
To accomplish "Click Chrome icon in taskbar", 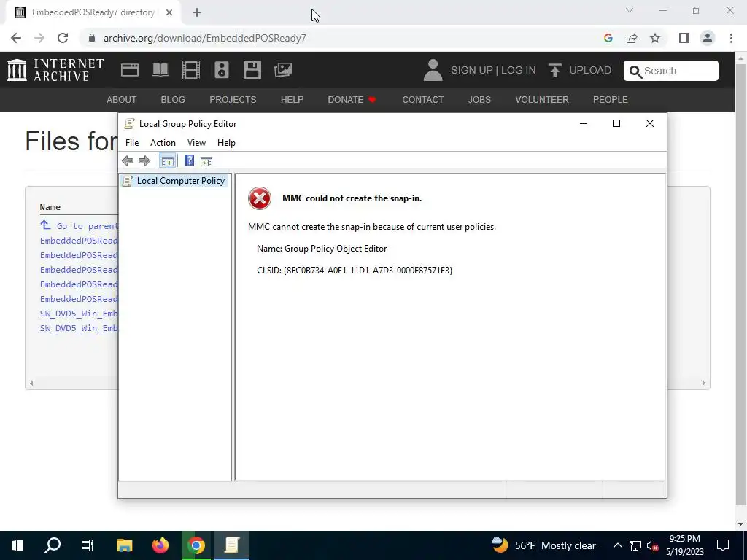I will tap(196, 545).
